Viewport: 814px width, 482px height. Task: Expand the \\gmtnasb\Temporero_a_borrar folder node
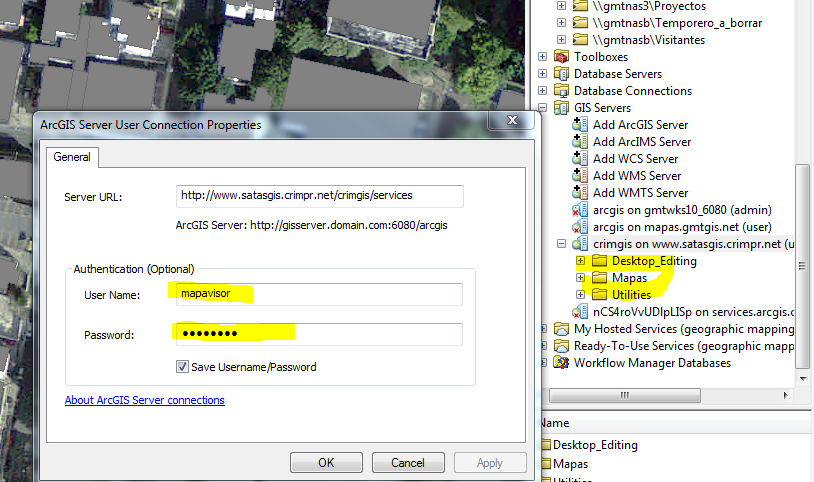561,23
